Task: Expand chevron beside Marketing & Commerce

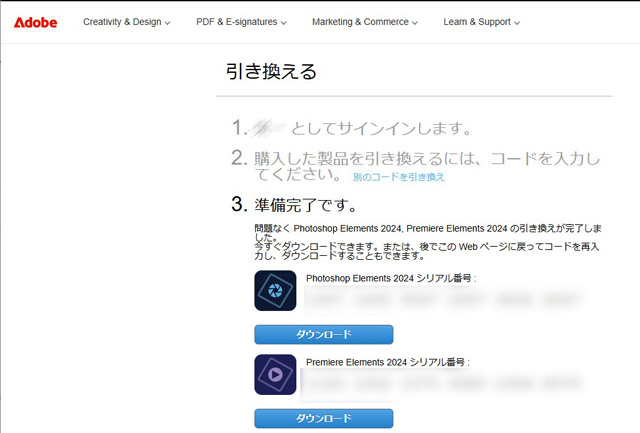Action: (x=415, y=23)
